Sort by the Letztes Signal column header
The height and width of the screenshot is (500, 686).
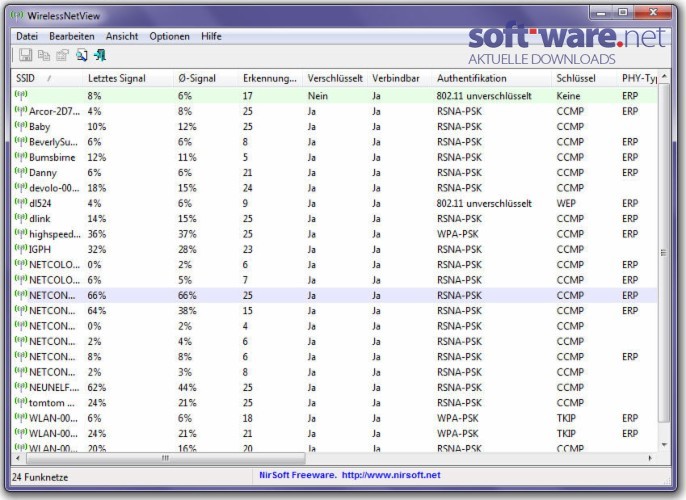128,78
